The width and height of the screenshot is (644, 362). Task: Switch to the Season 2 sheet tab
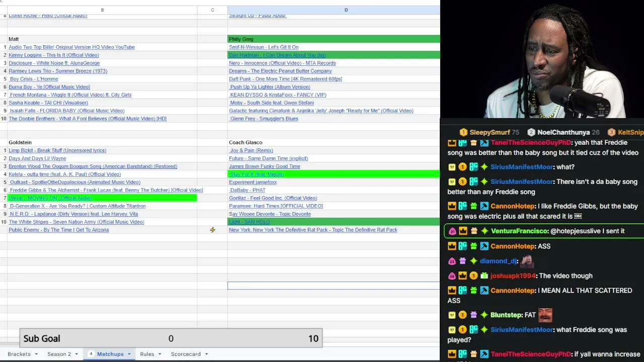click(59, 354)
